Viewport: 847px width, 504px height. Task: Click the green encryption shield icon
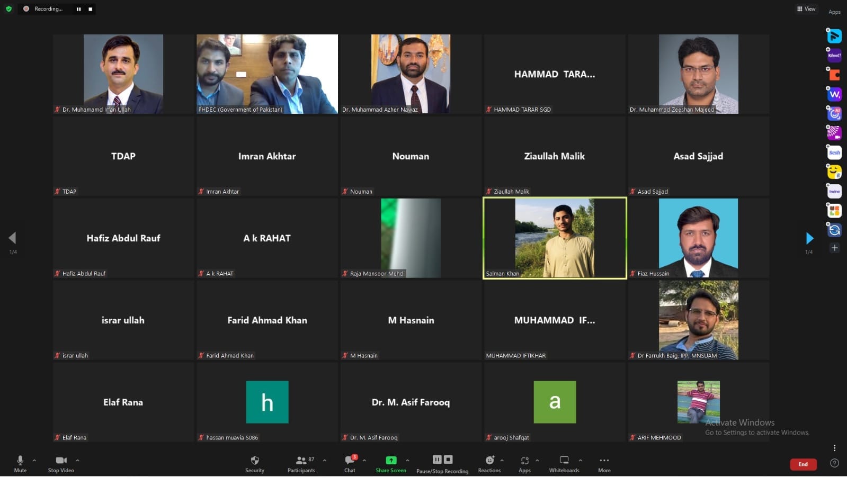[8, 9]
